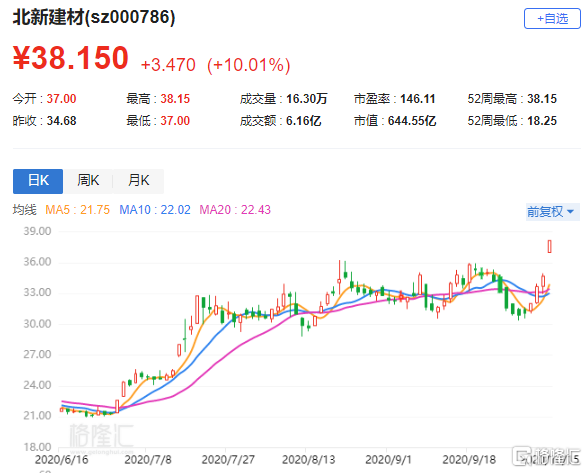The height and width of the screenshot is (473, 587).
Task: Click the 最高 value 38.15
Action: pyautogui.click(x=175, y=99)
